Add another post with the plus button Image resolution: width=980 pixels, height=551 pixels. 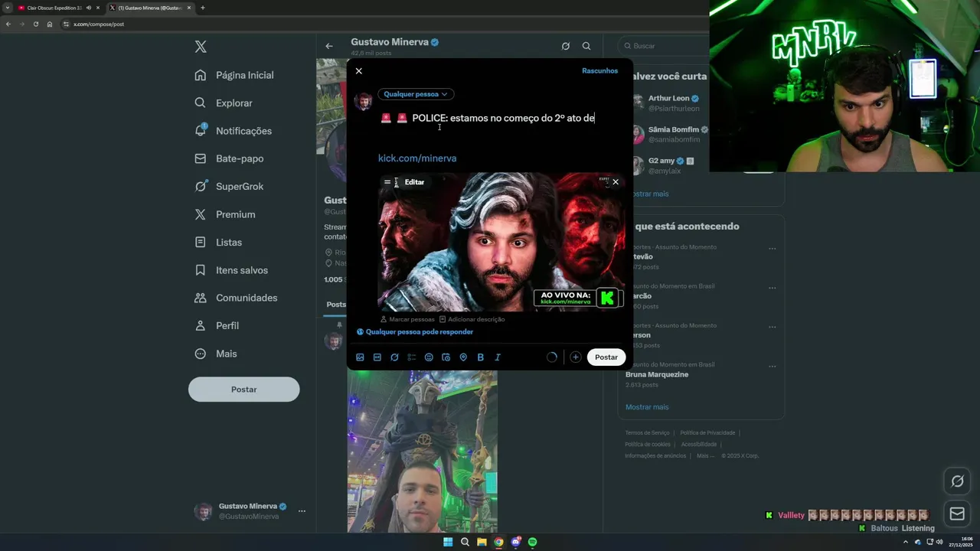[x=575, y=357]
